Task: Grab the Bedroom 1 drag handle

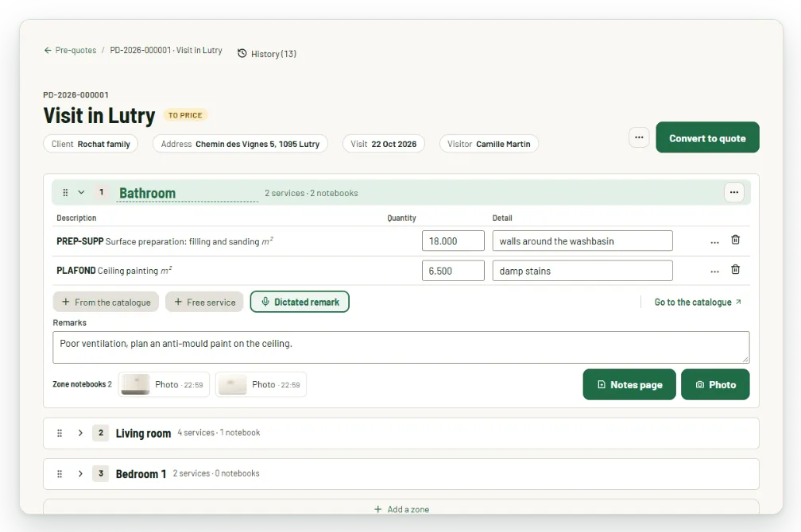Action: click(60, 474)
